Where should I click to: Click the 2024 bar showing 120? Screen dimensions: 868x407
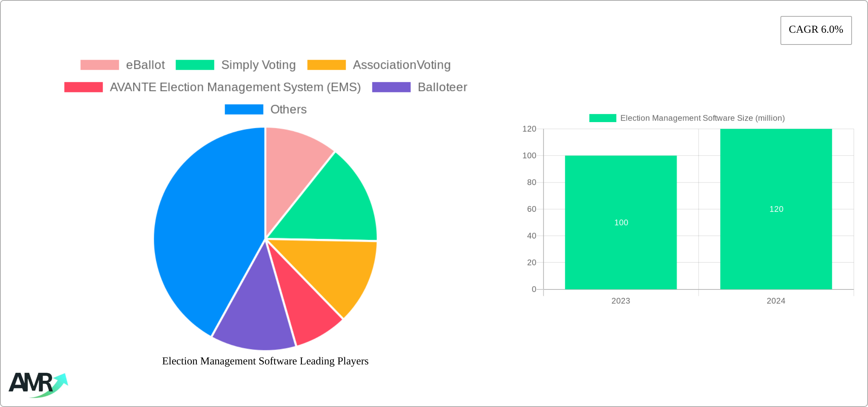(776, 209)
